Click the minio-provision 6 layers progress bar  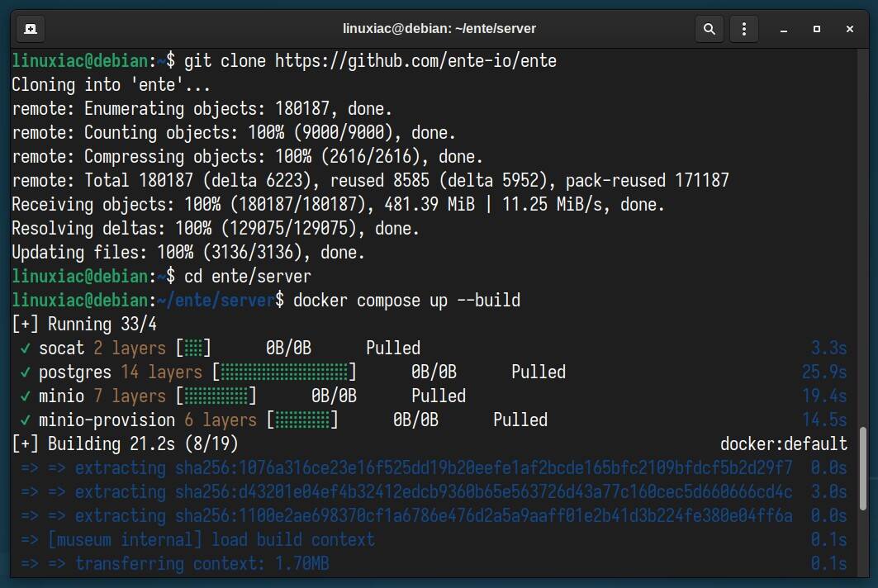[302, 420]
